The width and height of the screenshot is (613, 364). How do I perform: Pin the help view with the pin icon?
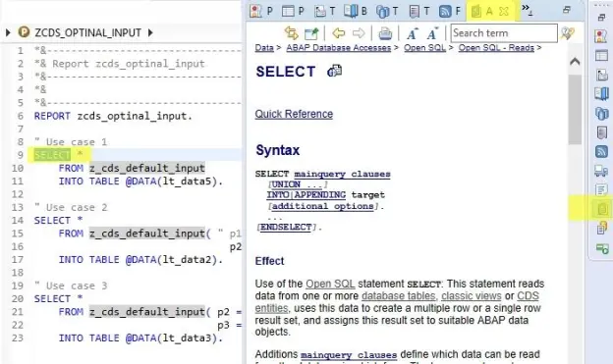311,33
